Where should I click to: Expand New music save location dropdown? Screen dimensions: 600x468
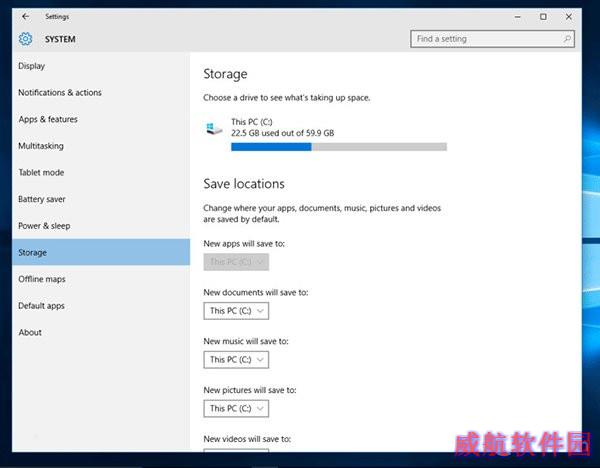pyautogui.click(x=236, y=360)
